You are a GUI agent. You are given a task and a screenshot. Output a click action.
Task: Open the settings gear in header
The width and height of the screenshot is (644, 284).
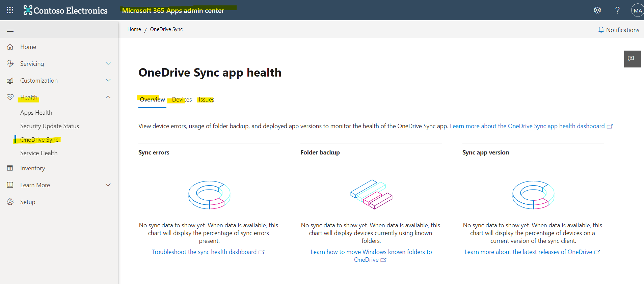point(597,10)
